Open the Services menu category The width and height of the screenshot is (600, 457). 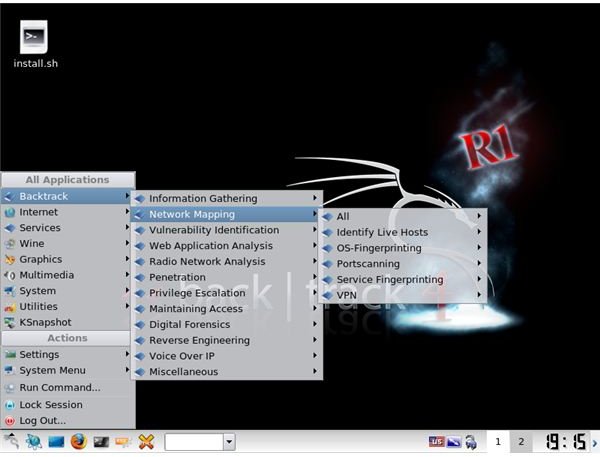pos(67,228)
